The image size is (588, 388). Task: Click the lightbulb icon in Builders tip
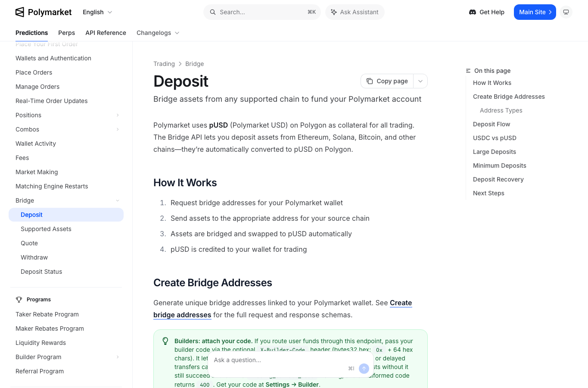pos(165,341)
